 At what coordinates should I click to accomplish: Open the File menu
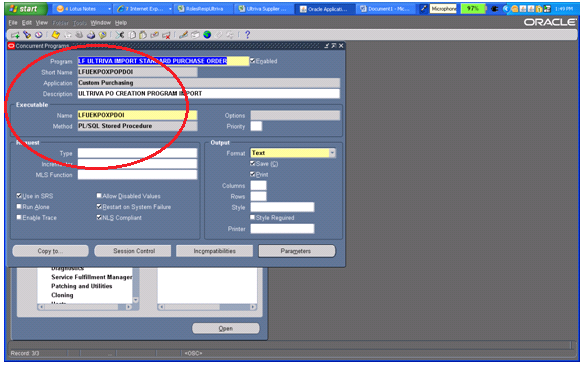click(x=13, y=23)
